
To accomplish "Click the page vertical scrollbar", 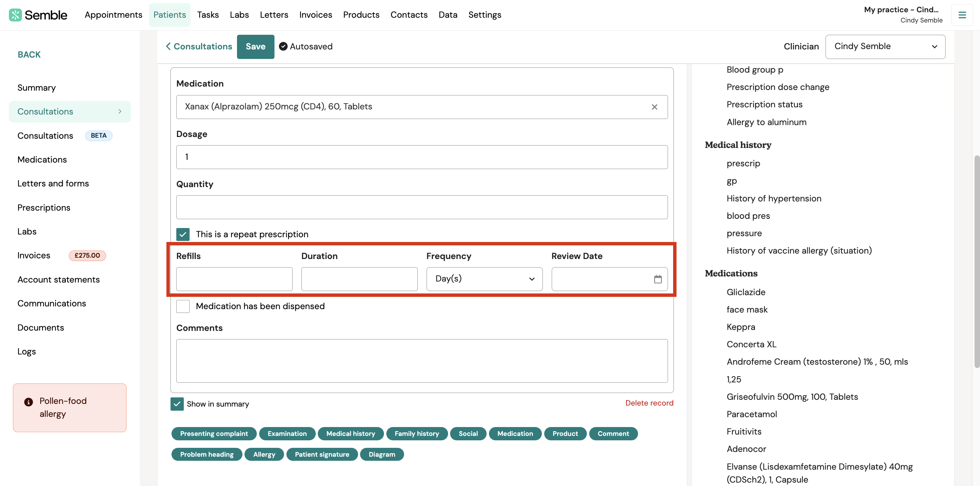I will (x=976, y=262).
